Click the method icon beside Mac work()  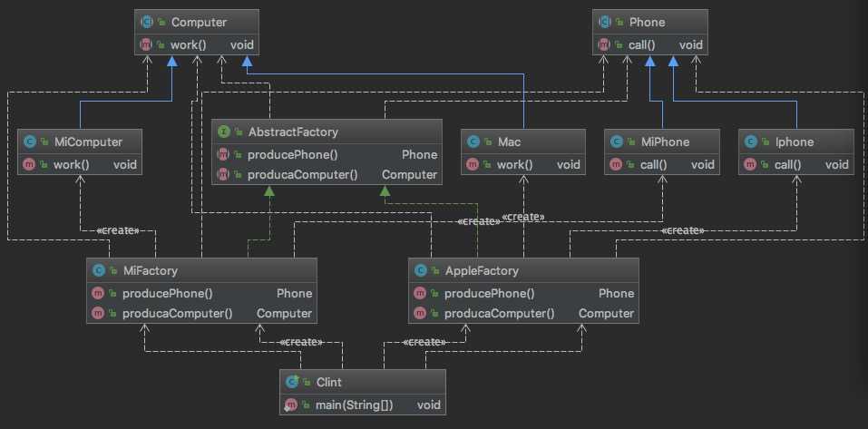pyautogui.click(x=473, y=164)
